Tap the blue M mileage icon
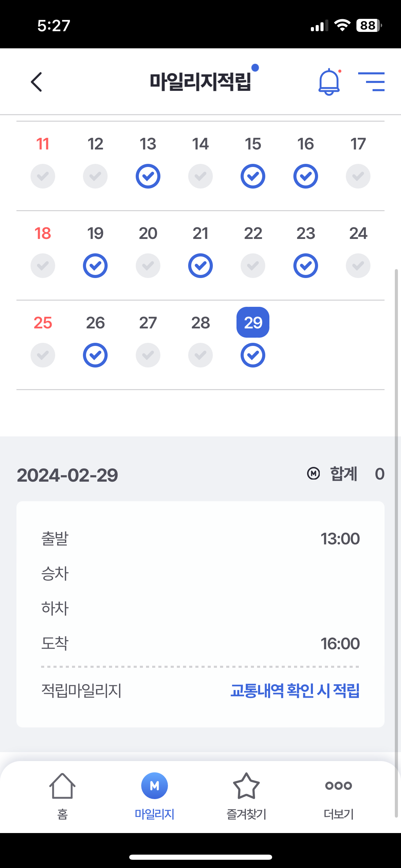 pos(155,786)
